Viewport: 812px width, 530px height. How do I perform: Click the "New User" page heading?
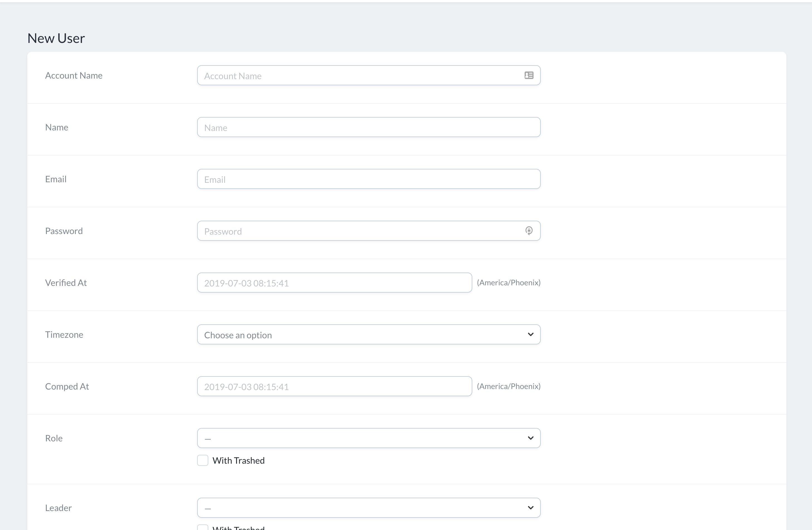coord(56,38)
